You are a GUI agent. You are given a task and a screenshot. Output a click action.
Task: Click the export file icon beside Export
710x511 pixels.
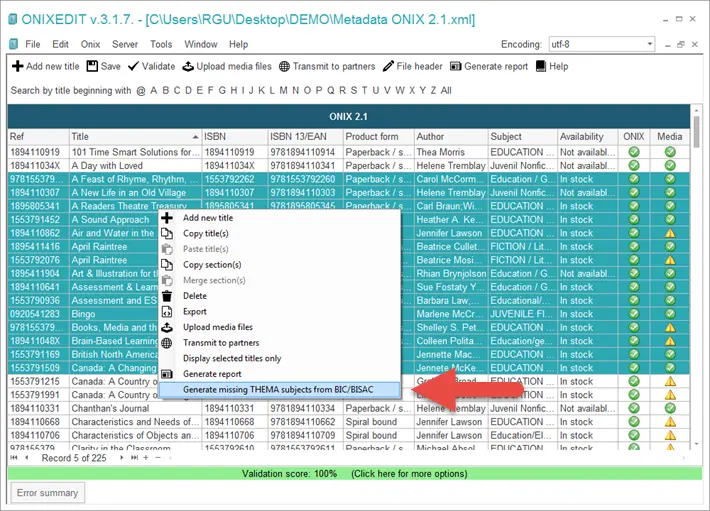(x=167, y=312)
